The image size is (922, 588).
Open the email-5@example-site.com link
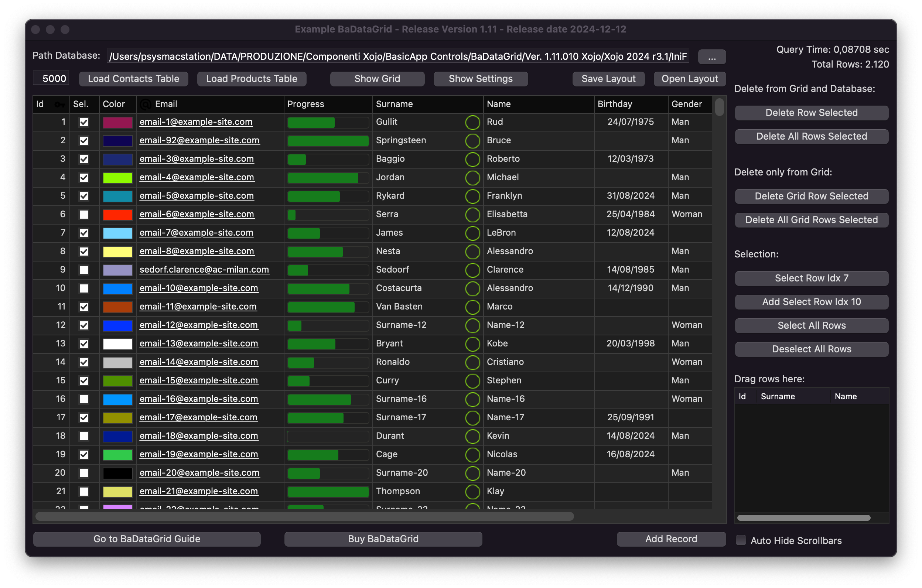[197, 196]
